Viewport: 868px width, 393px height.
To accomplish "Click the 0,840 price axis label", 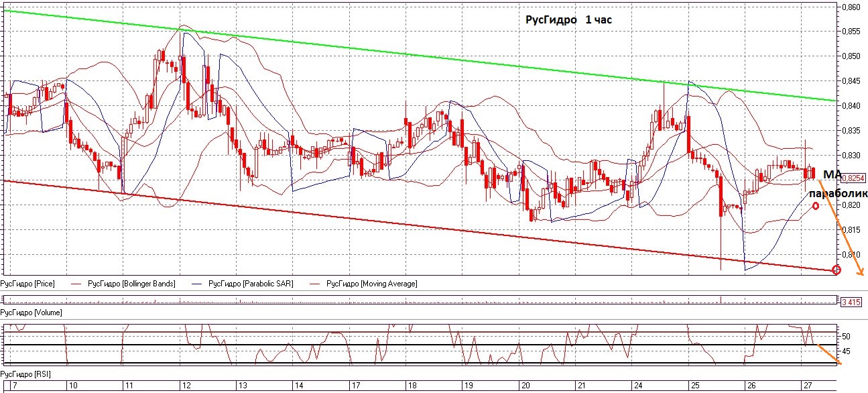I will [x=851, y=106].
